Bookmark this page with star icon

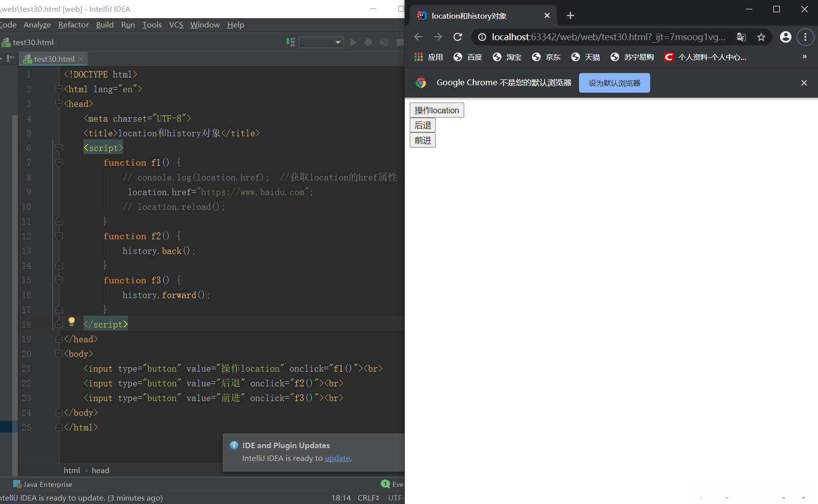point(761,37)
